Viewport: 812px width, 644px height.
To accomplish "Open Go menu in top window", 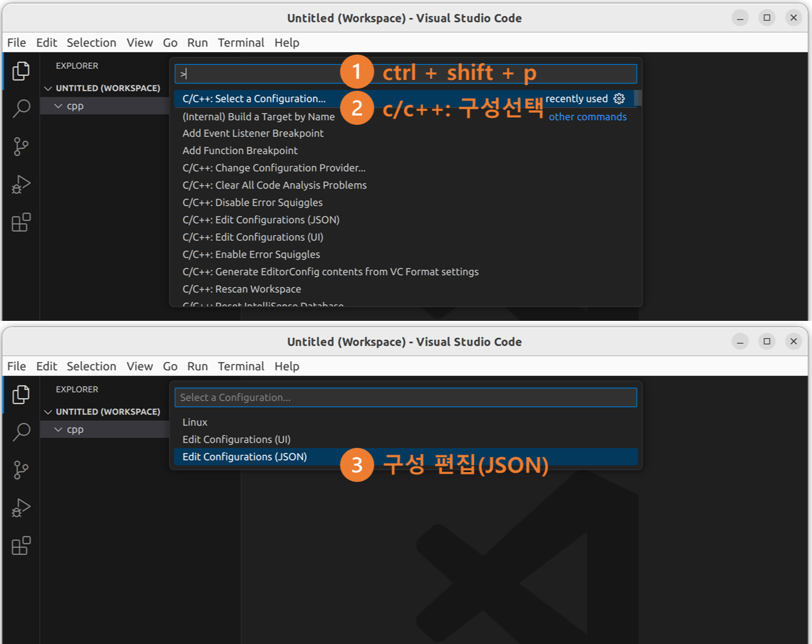I will [170, 43].
